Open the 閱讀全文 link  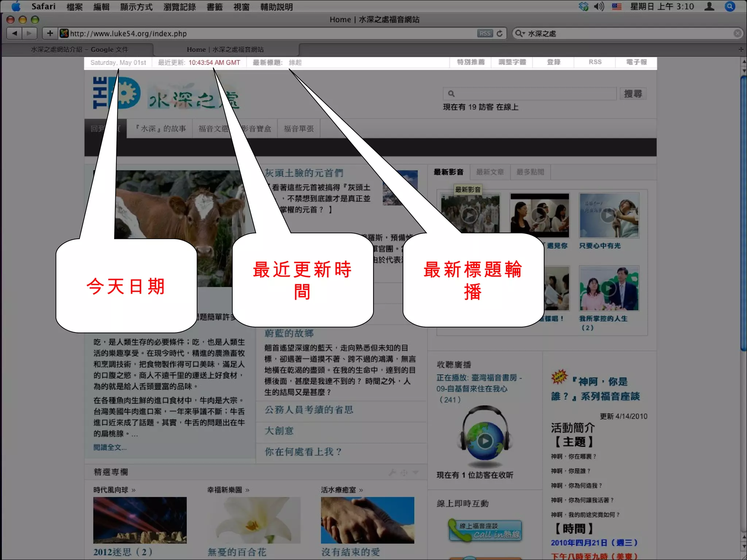110,447
